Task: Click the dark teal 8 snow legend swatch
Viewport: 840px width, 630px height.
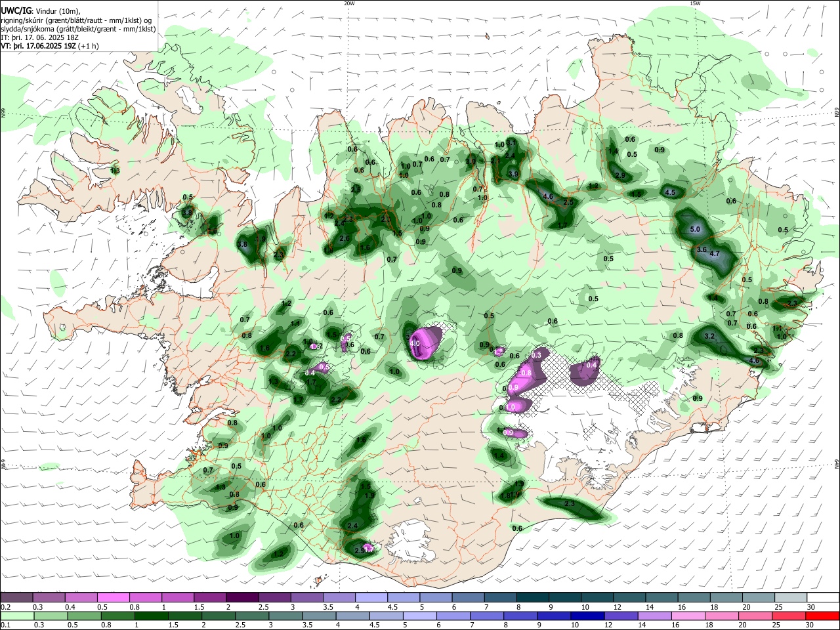Action: pyautogui.click(x=533, y=597)
